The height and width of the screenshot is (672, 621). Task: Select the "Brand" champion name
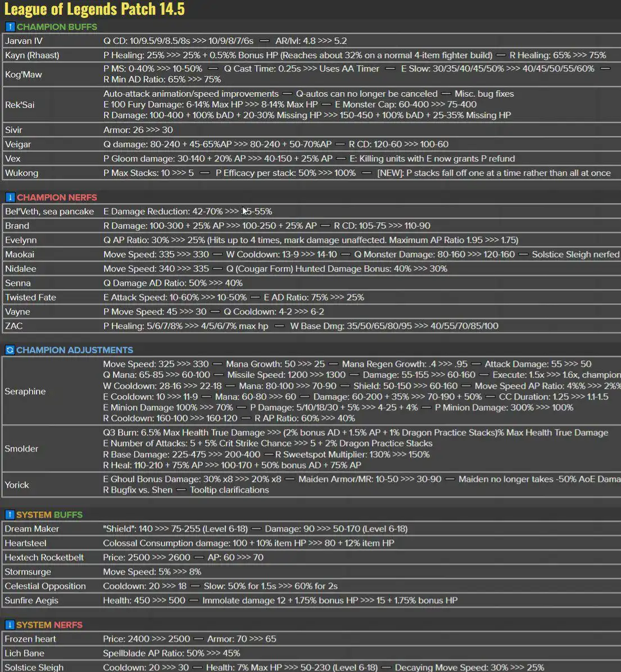click(x=17, y=225)
